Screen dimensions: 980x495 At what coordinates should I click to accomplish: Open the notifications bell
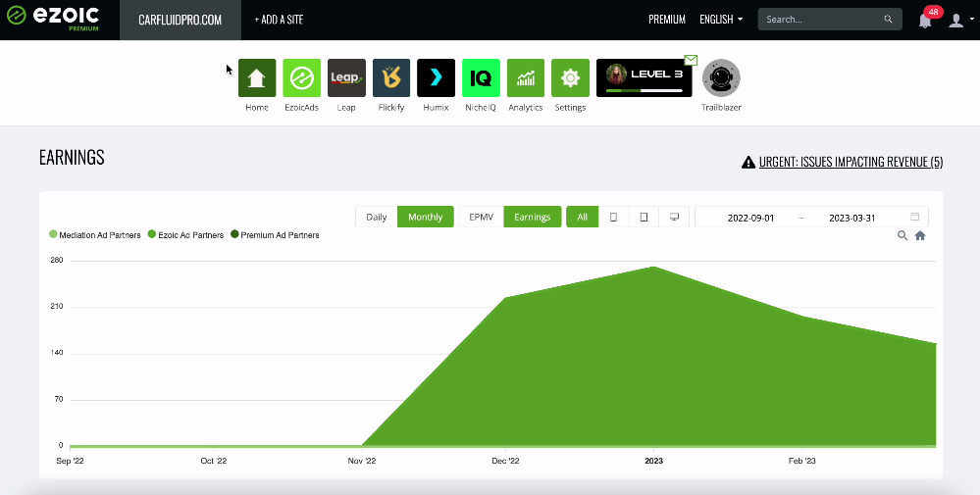click(925, 21)
